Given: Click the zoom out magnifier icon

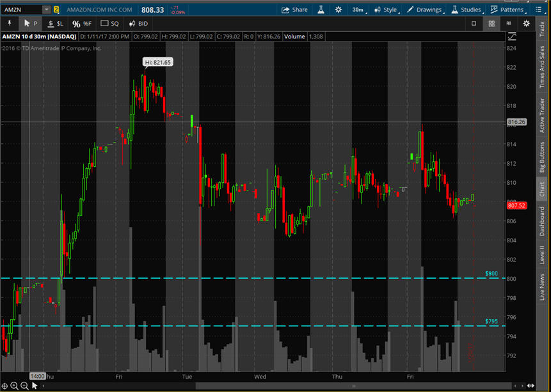Looking at the screenshot, I should [24, 386].
